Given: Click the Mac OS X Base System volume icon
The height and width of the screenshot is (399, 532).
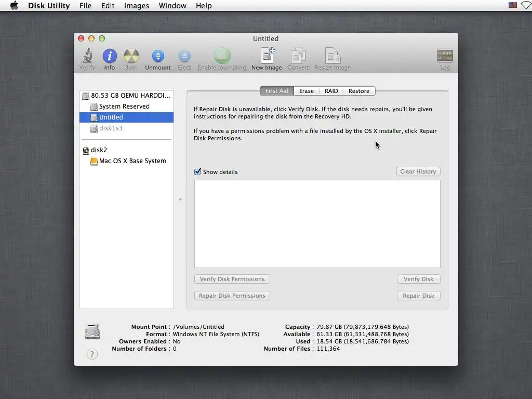Looking at the screenshot, I should coord(94,161).
